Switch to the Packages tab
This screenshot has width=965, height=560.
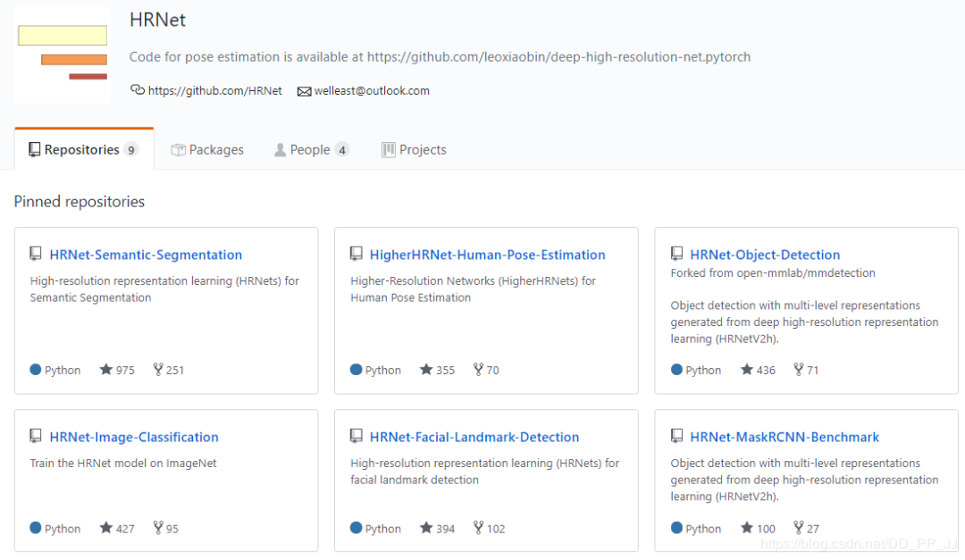(207, 150)
